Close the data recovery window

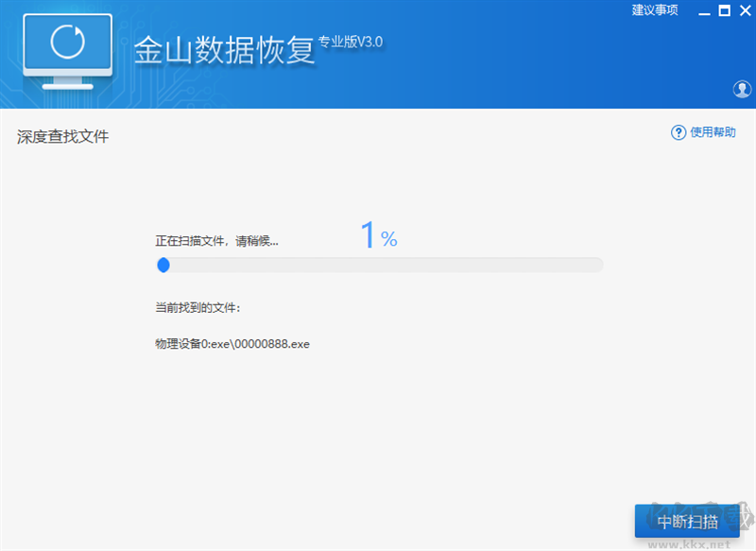click(744, 11)
